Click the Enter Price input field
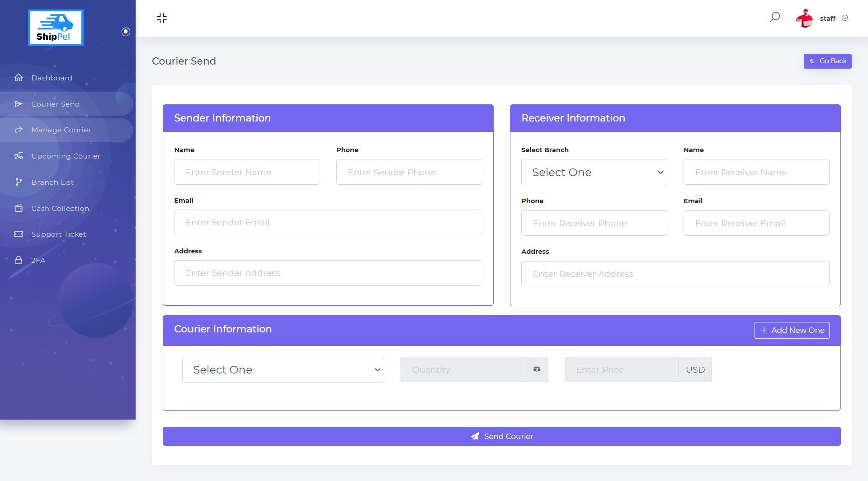The width and height of the screenshot is (868, 481). coord(622,369)
